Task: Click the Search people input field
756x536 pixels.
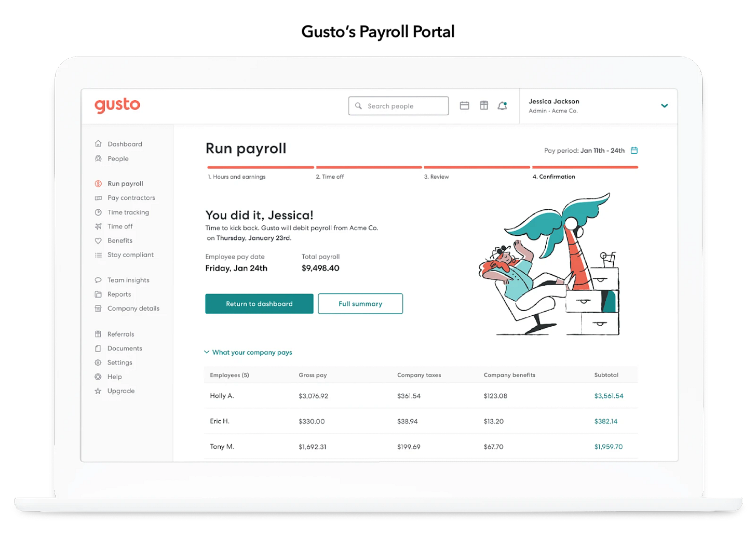Action: [x=398, y=106]
